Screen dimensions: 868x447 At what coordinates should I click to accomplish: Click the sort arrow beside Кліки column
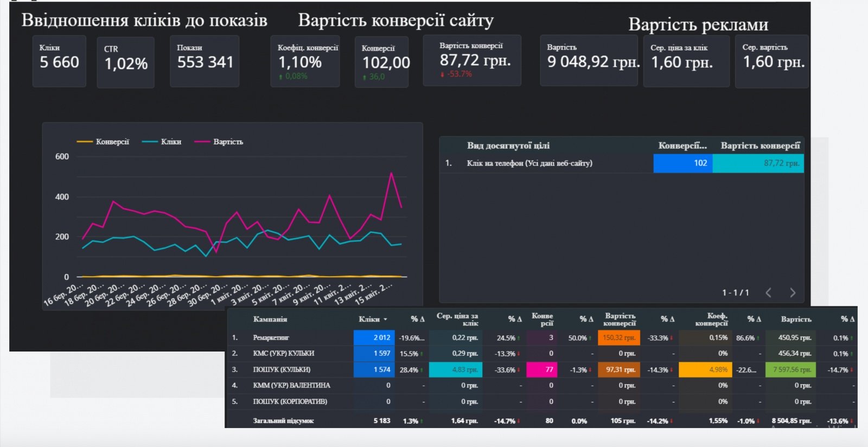coord(385,320)
